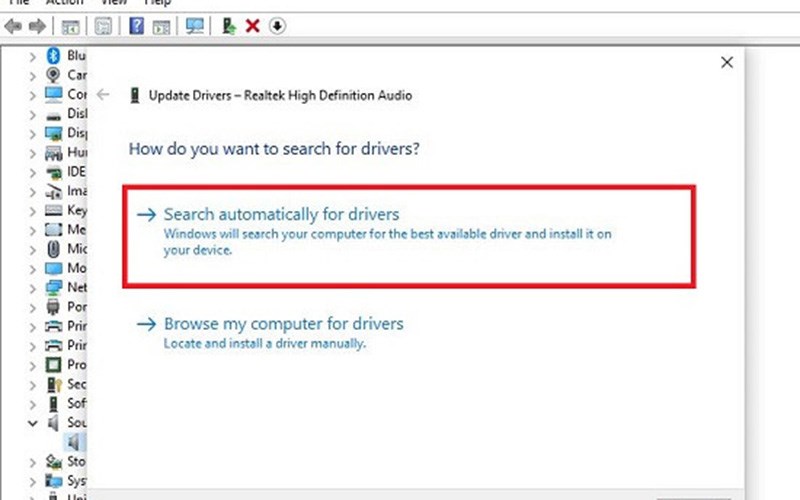Select the Storage controllers icon in the tree
This screenshot has width=800, height=500.
point(53,462)
